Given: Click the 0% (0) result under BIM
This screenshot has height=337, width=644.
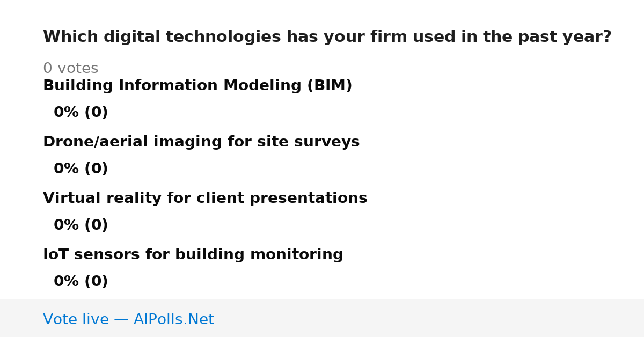Looking at the screenshot, I should (x=80, y=113).
